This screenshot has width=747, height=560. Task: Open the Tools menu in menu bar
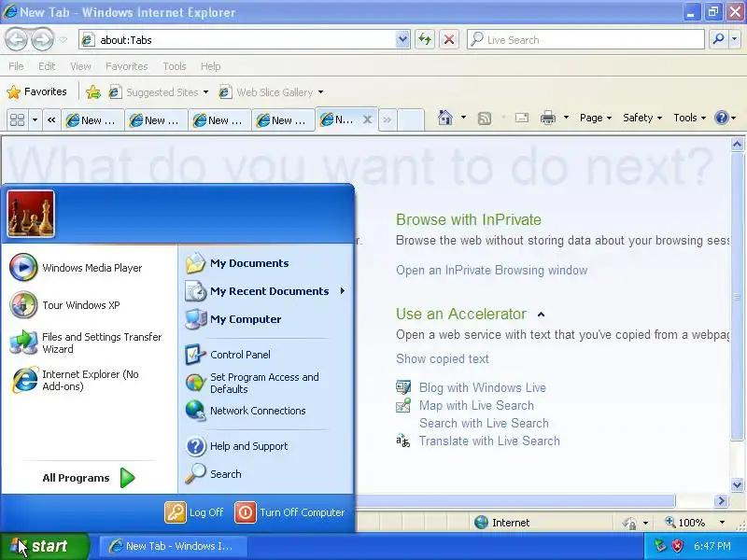[x=175, y=66]
